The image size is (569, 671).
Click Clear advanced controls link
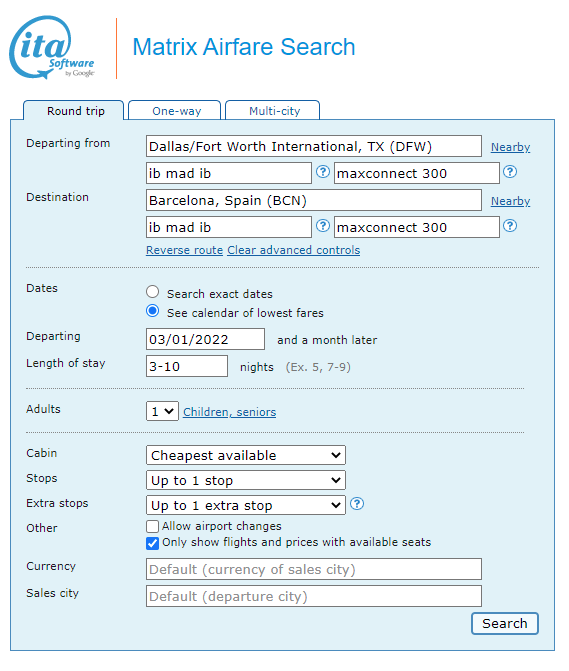click(x=293, y=250)
